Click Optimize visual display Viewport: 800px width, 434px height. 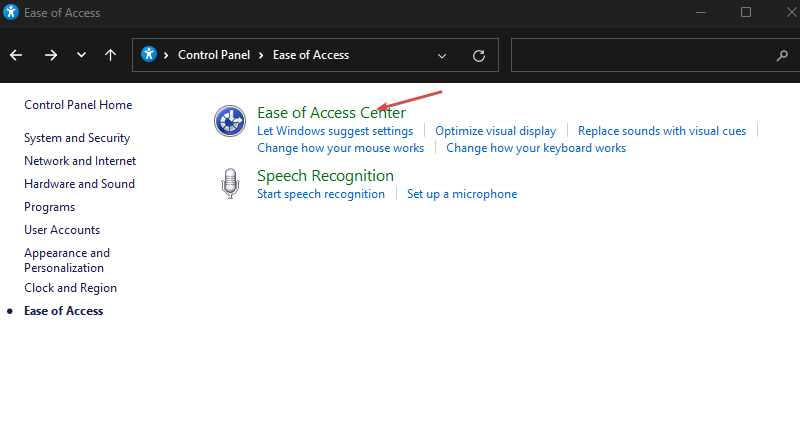[x=495, y=131]
